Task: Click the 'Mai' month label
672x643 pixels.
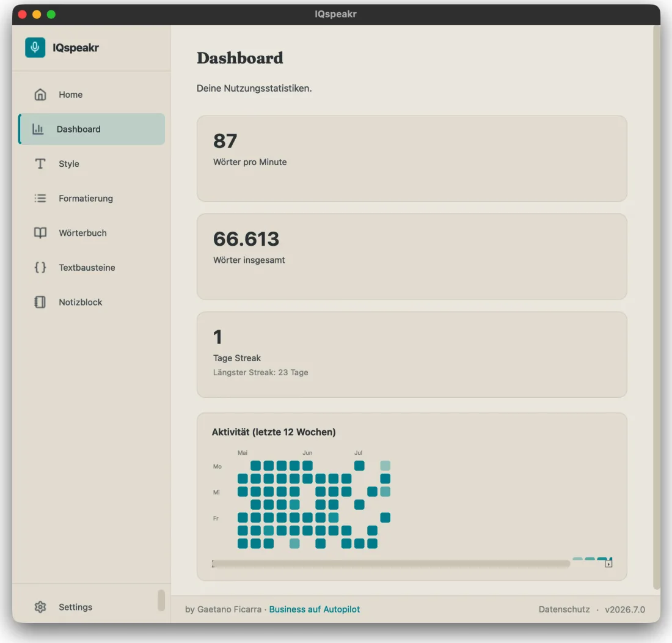Action: click(243, 453)
